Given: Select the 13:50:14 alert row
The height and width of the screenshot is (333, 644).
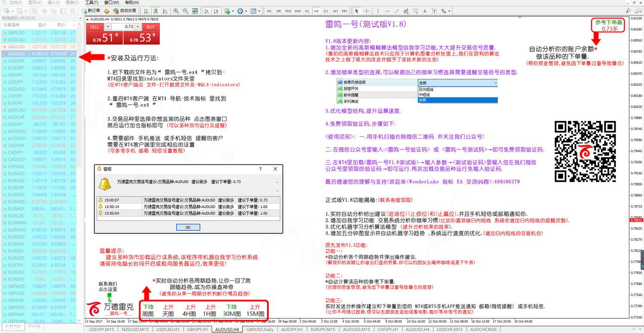Looking at the screenshot, I should coord(188,206).
